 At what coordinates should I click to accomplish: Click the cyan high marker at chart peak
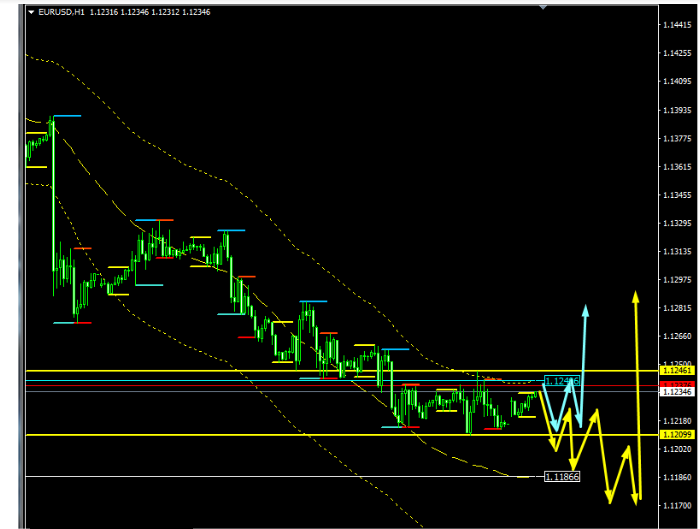click(66, 116)
